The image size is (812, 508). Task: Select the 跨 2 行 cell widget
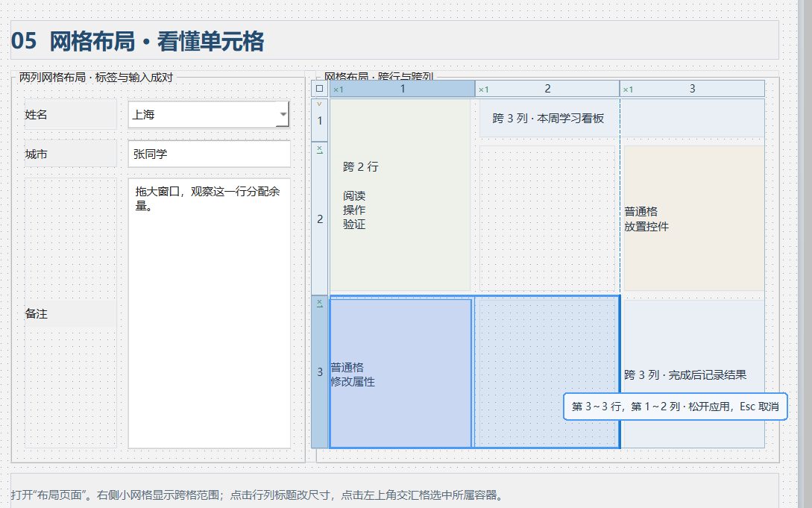click(400, 195)
